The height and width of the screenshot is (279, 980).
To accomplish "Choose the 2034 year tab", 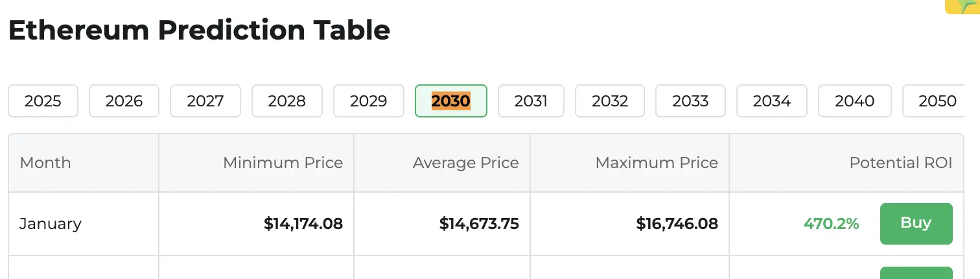I will [772, 101].
